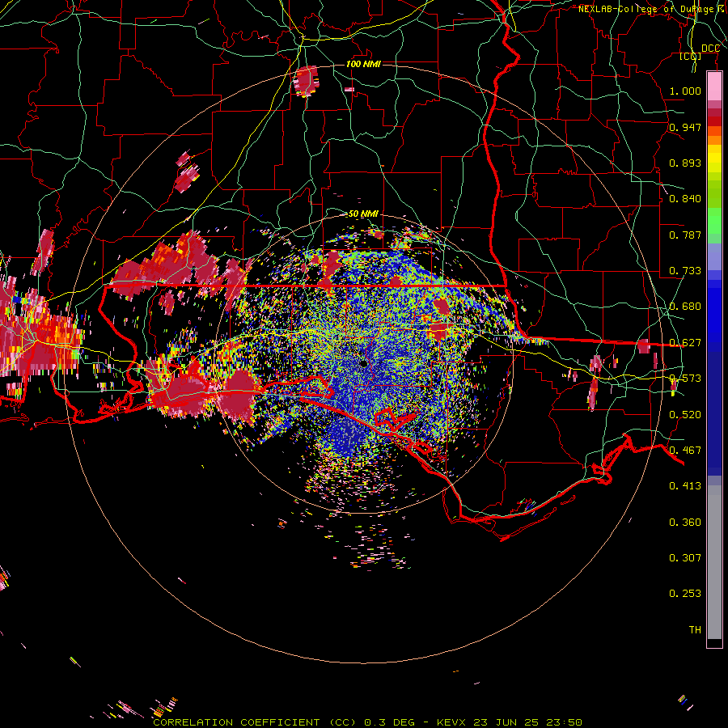728x728 pixels.
Task: Click the 0.627 legend value
Action: [685, 343]
